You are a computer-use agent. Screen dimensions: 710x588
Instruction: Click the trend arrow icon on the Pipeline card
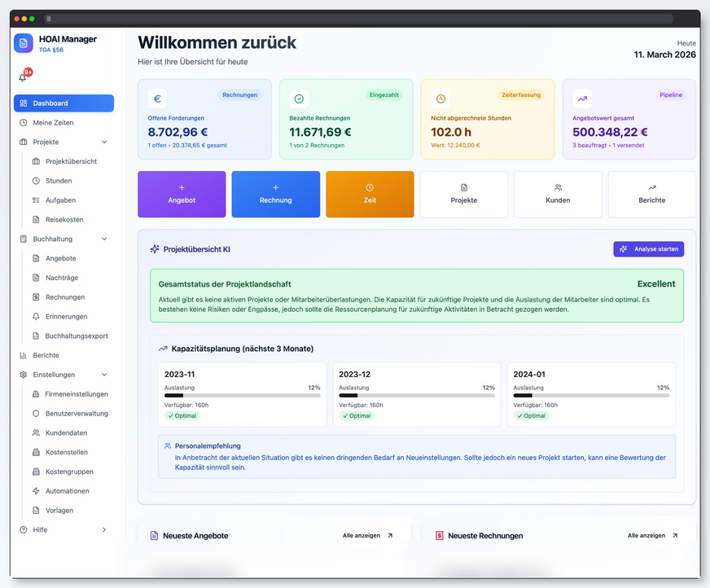point(581,99)
